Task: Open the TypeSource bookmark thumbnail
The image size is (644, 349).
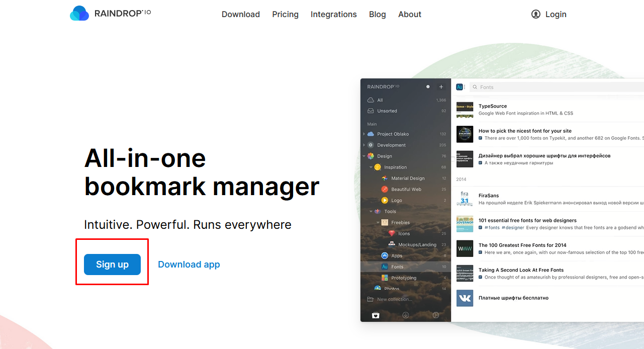Action: click(465, 110)
